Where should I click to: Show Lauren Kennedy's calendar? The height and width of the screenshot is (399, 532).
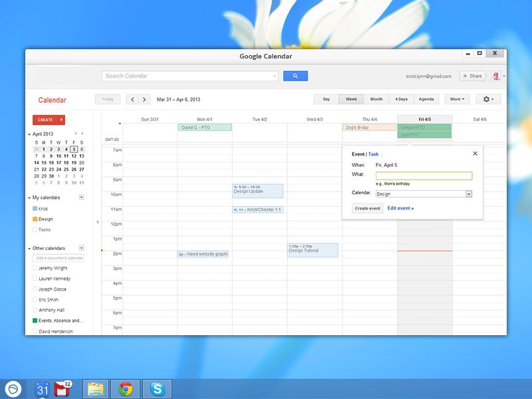point(35,279)
